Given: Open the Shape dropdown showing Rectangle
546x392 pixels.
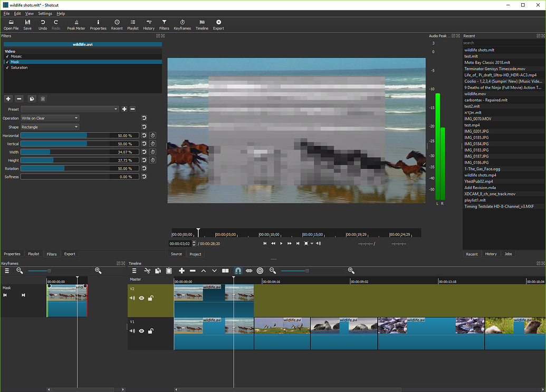Looking at the screenshot, I should [x=50, y=127].
